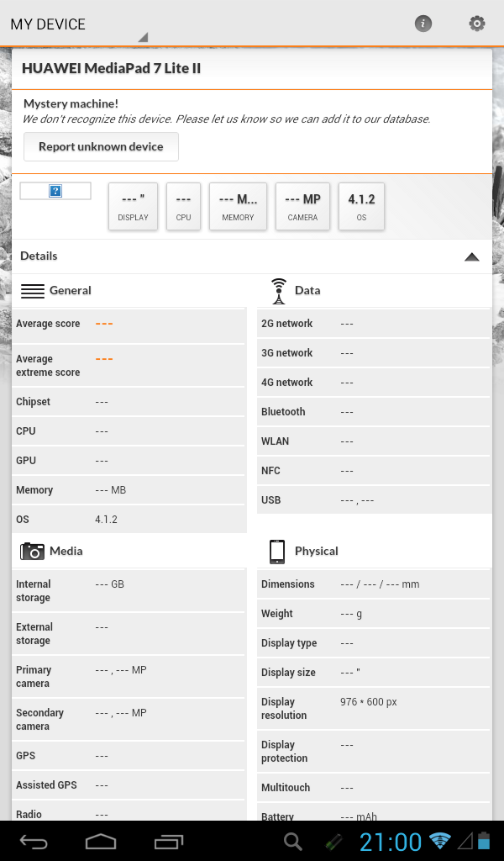504x861 pixels.
Task: Open the recent apps button
Action: tap(168, 841)
